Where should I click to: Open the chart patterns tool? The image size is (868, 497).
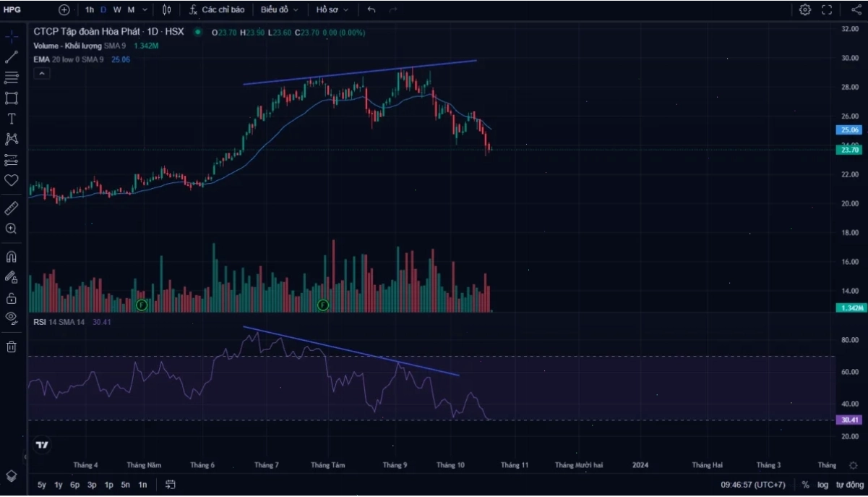click(x=12, y=139)
